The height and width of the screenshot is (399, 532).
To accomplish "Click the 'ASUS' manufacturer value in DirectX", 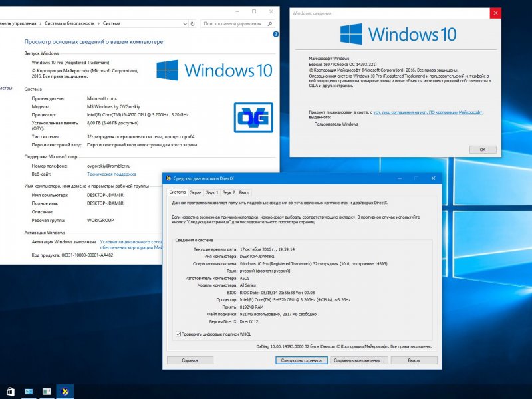I will 245,278.
